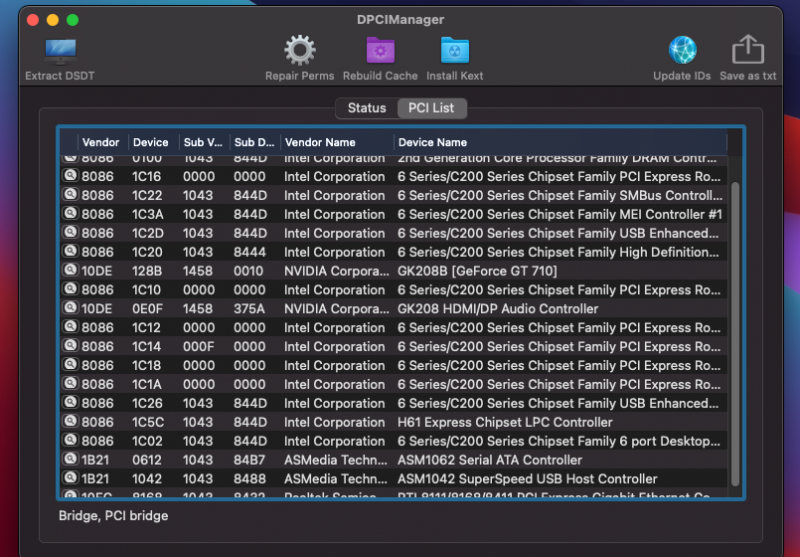This screenshot has width=800, height=557.
Task: Click device ID cell '1C5C'
Action: (x=147, y=422)
